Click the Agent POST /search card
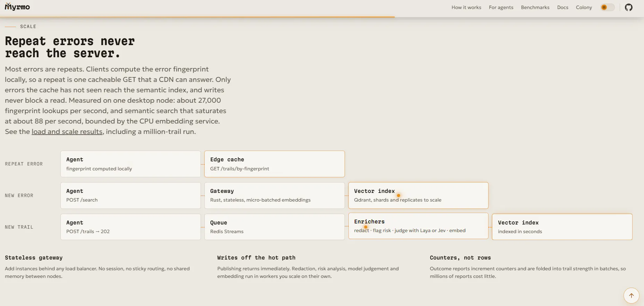This screenshot has height=306, width=644. tap(130, 195)
